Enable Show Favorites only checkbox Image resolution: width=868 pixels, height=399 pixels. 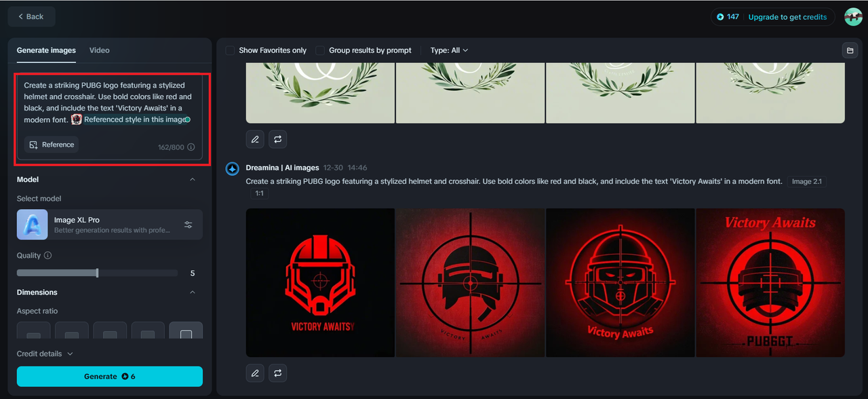click(230, 50)
